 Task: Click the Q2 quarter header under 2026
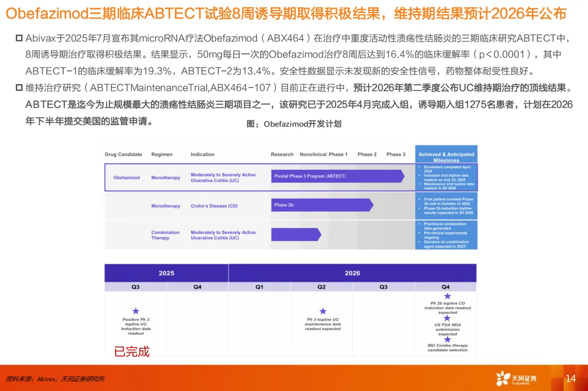pos(321,287)
